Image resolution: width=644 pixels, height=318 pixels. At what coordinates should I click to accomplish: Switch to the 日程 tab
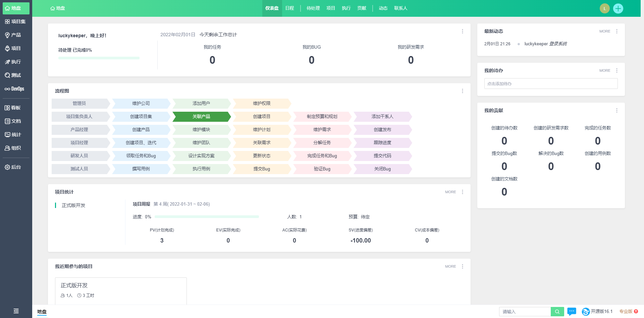289,8
